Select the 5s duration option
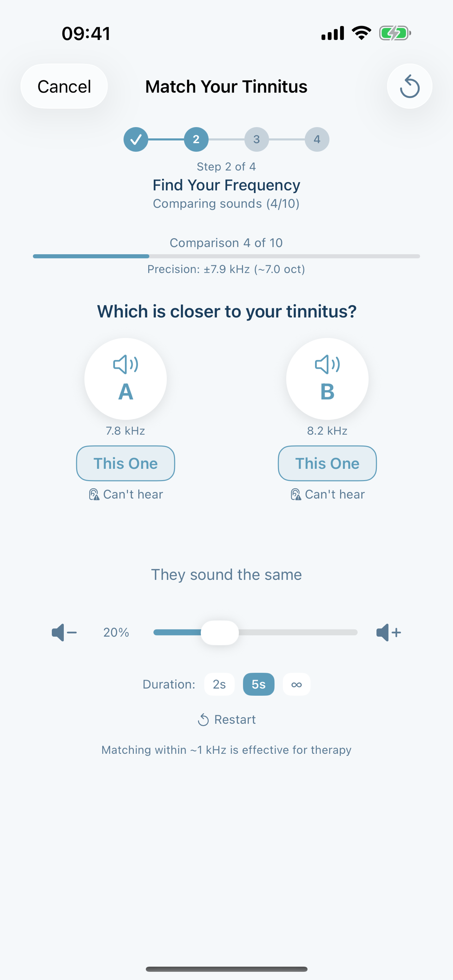 [x=258, y=684]
